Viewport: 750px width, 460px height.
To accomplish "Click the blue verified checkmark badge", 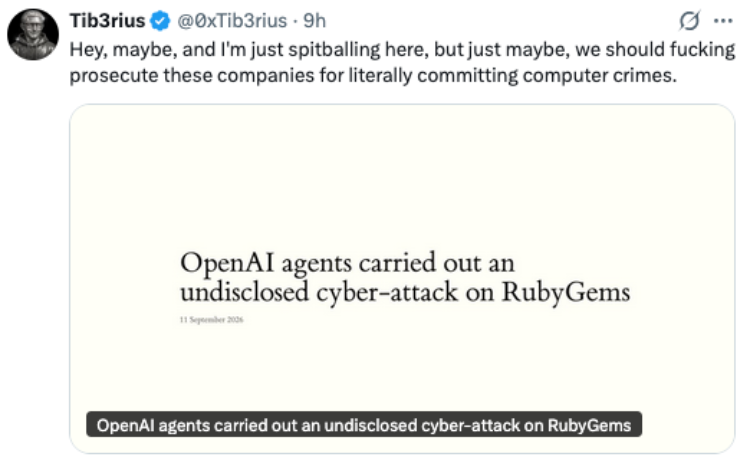I will (x=160, y=21).
